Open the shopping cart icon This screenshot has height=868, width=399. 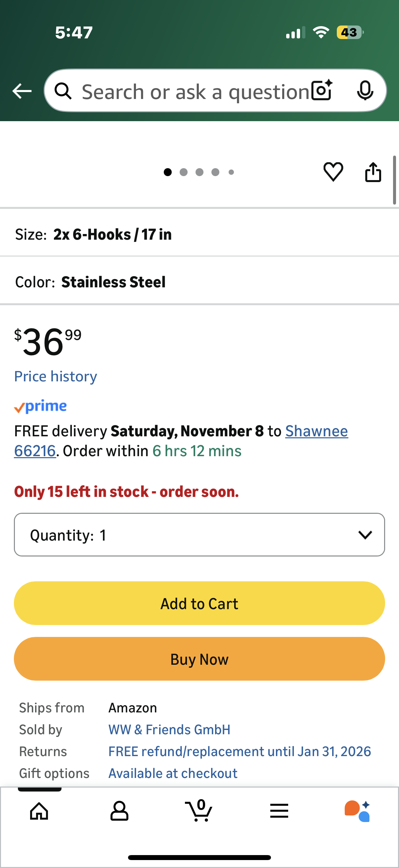[199, 811]
